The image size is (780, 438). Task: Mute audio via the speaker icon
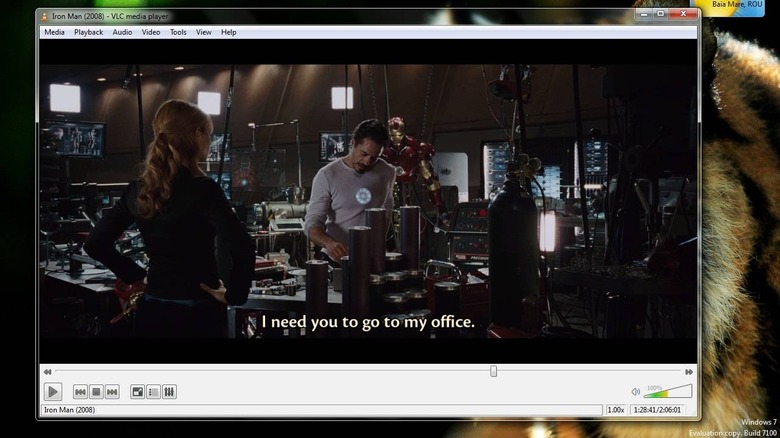point(635,392)
